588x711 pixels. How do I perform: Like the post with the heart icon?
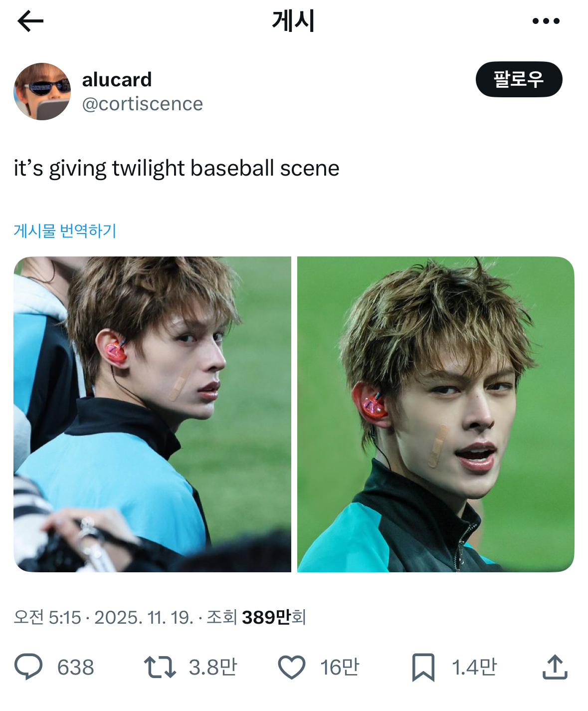coord(291,667)
